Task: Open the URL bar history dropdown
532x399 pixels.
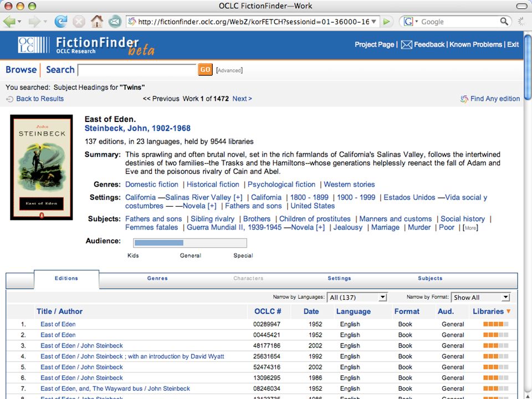Action: coord(374,22)
